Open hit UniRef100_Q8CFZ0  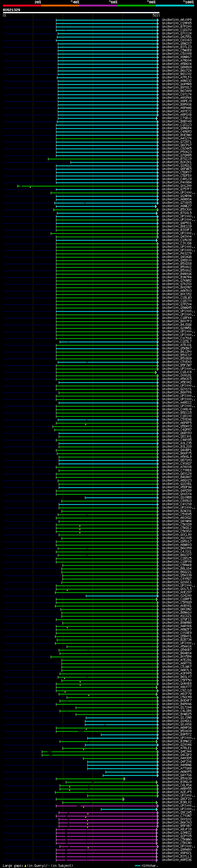pos(176,799)
